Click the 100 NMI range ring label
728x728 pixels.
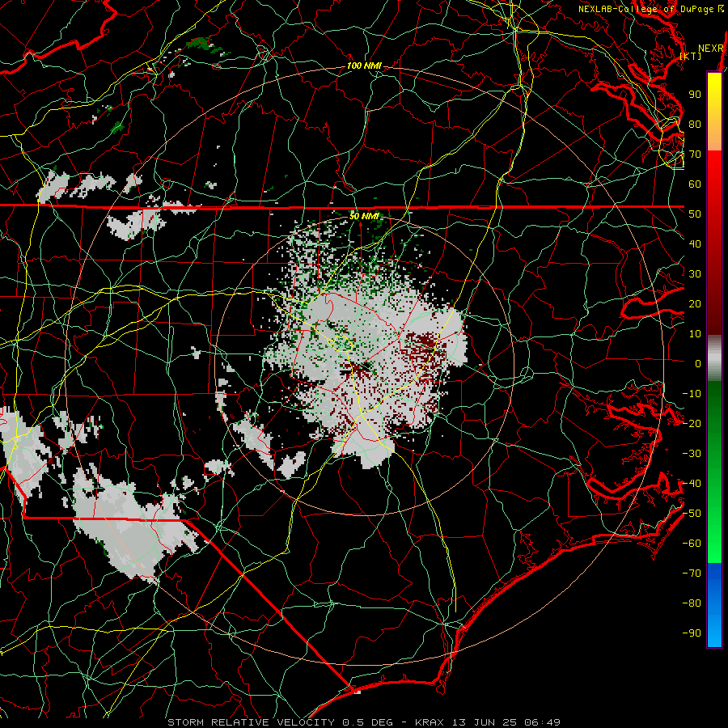coord(364,66)
